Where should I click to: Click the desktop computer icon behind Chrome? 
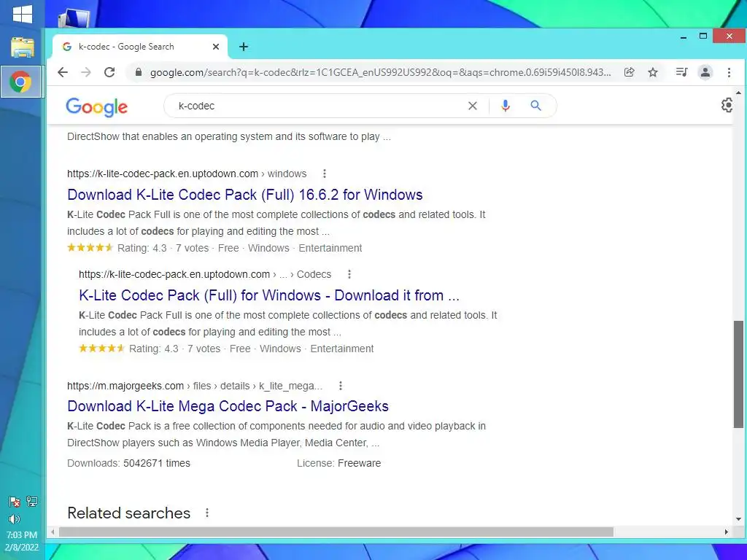click(74, 18)
